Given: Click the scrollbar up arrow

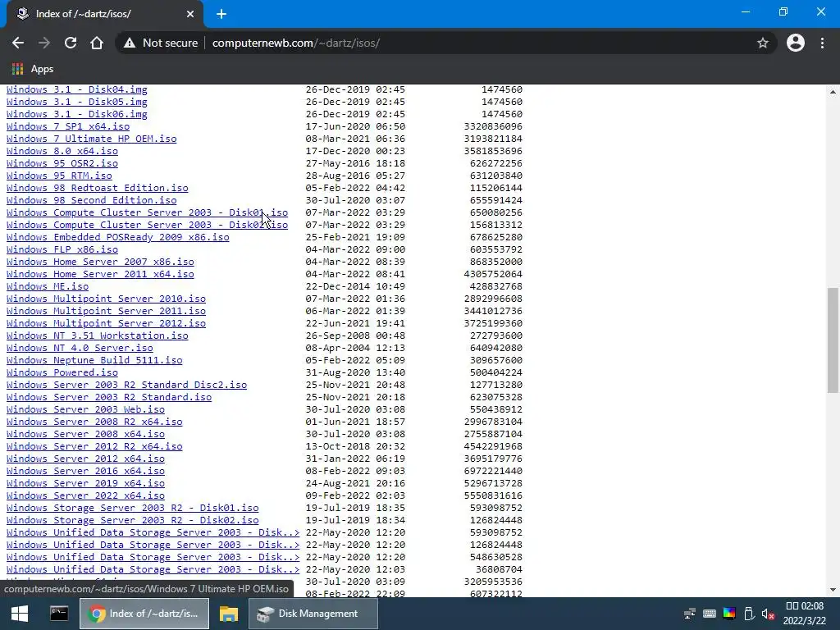Looking at the screenshot, I should point(833,92).
